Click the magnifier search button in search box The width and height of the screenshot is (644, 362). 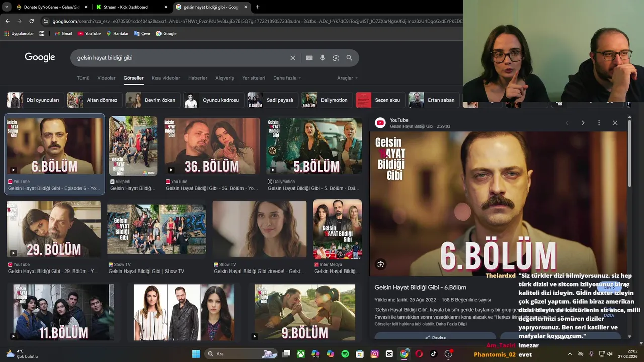pos(349,58)
